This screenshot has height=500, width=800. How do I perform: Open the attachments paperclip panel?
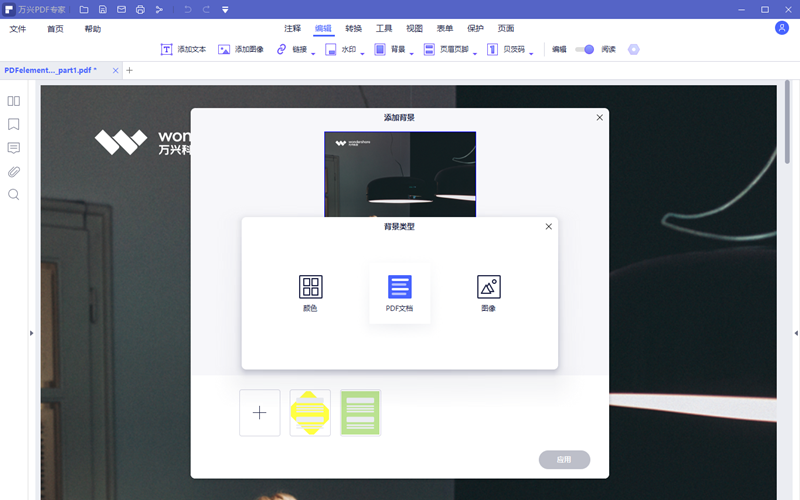coord(14,171)
